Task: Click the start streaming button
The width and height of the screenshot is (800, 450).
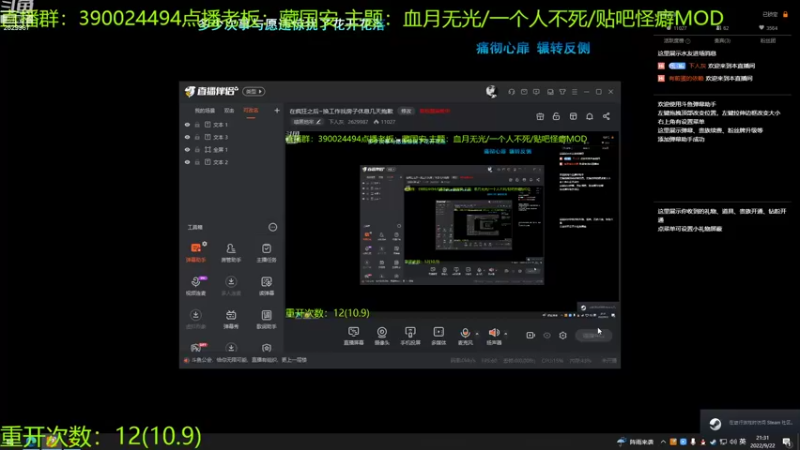Action: 593,335
